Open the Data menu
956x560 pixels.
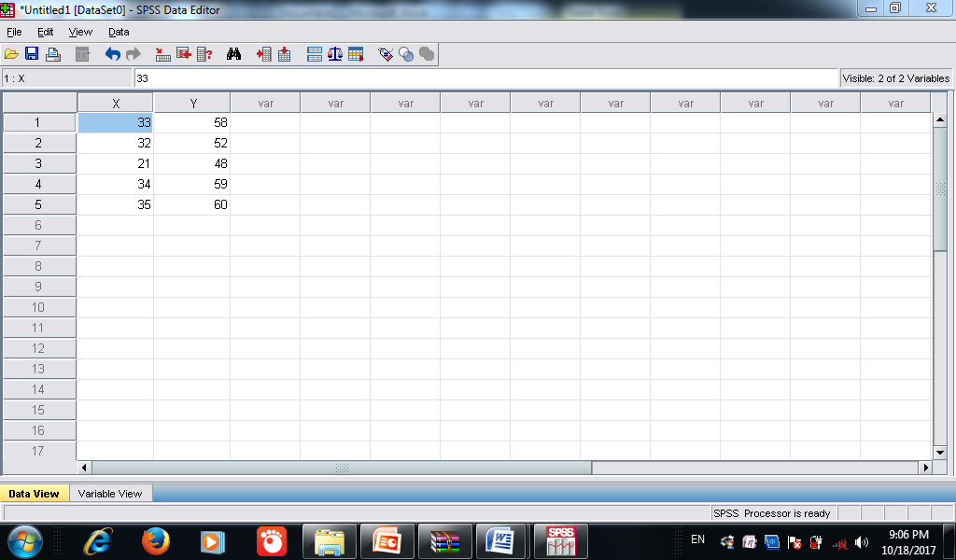click(x=119, y=32)
